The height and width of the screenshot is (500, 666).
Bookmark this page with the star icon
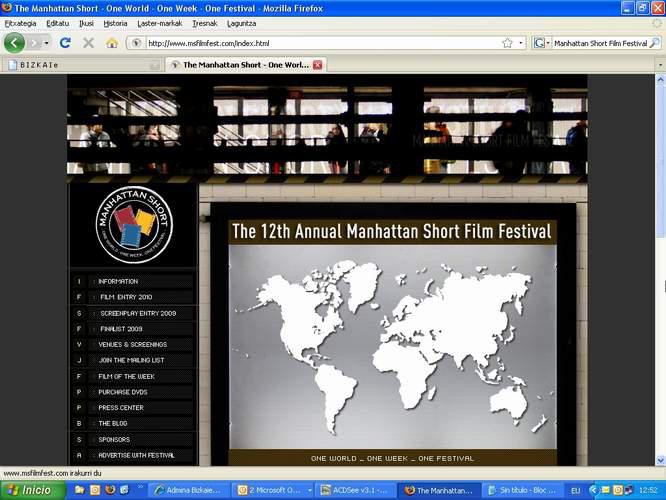tap(507, 43)
